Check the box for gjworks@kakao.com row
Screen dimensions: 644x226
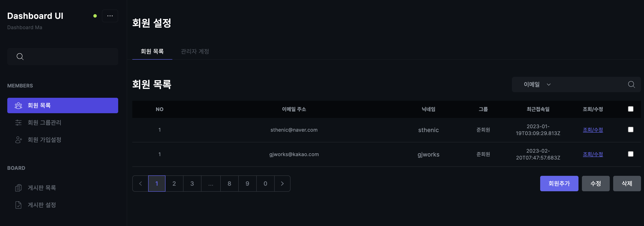click(x=631, y=154)
